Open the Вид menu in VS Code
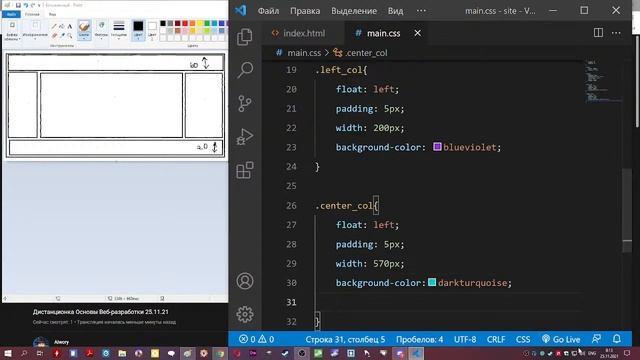 [x=395, y=11]
